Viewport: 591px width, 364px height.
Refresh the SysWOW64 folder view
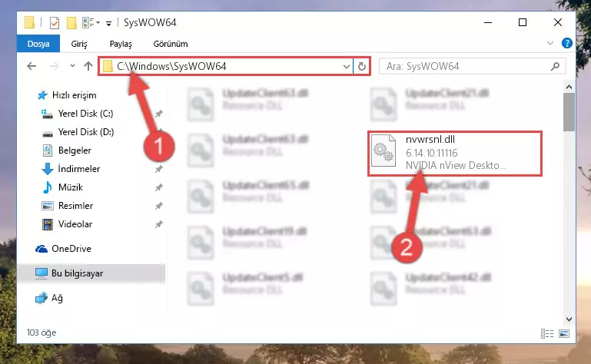(x=361, y=66)
